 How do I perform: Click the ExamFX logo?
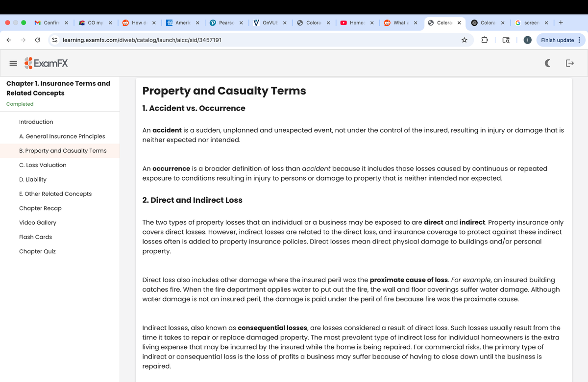pos(46,63)
